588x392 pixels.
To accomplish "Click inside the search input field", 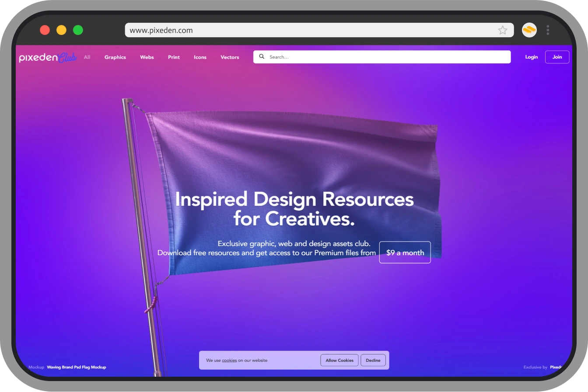I will (x=350, y=56).
